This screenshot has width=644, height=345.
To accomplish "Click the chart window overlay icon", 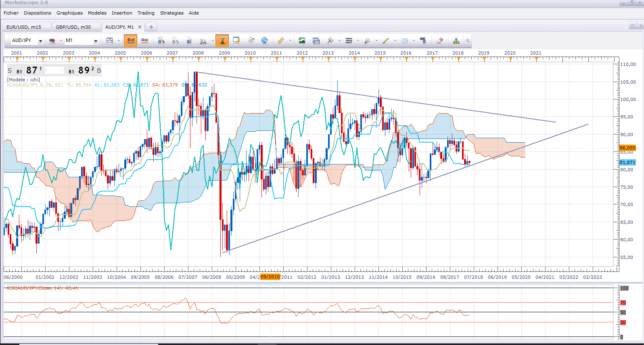I will (316, 41).
